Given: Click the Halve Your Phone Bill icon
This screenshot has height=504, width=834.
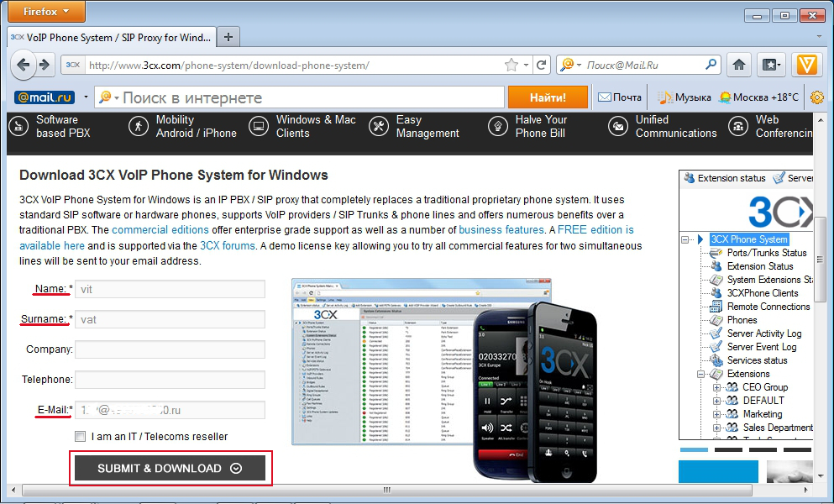Looking at the screenshot, I should (498, 127).
